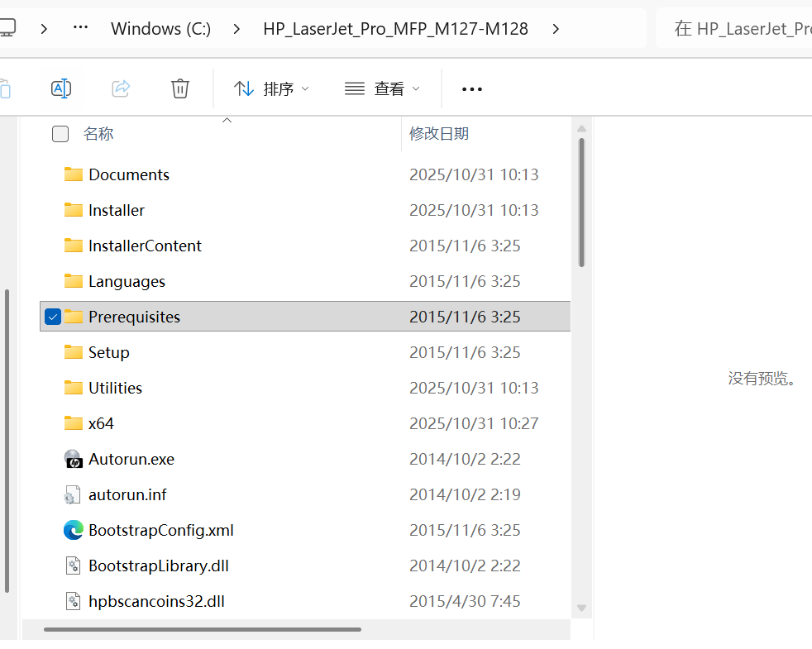812x649 pixels.
Task: Click the x64 folder name
Action: [x=101, y=423]
